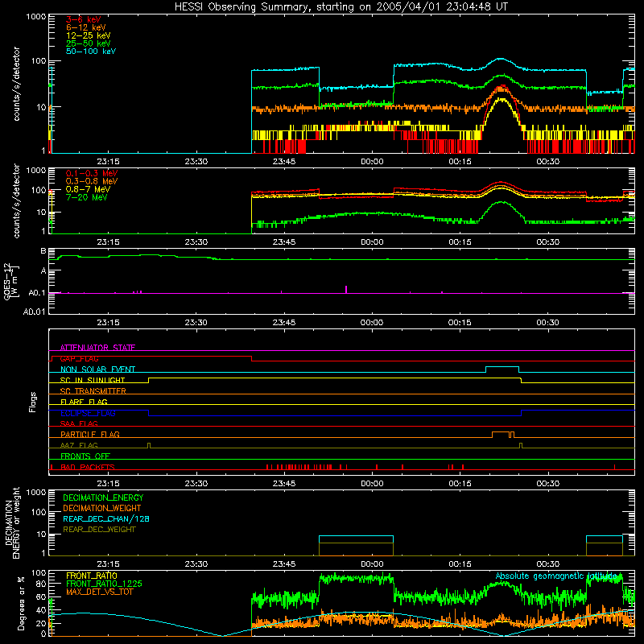This screenshot has width=644, height=644.
Task: Select the red 3-6 keV legend label
Action: [x=83, y=19]
